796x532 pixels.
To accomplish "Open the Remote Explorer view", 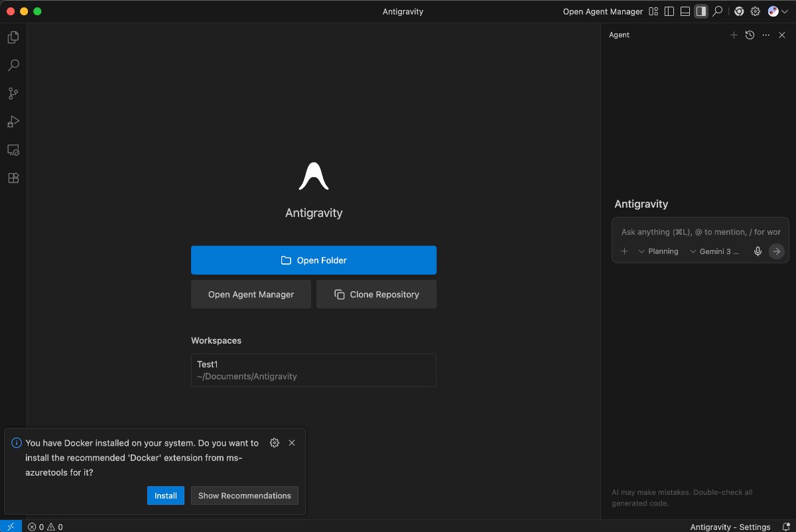I will point(13,150).
